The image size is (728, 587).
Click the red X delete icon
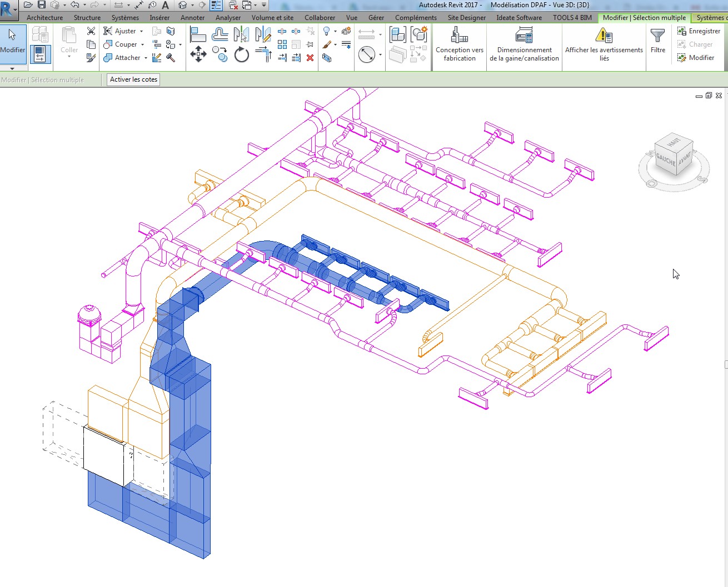click(x=310, y=57)
